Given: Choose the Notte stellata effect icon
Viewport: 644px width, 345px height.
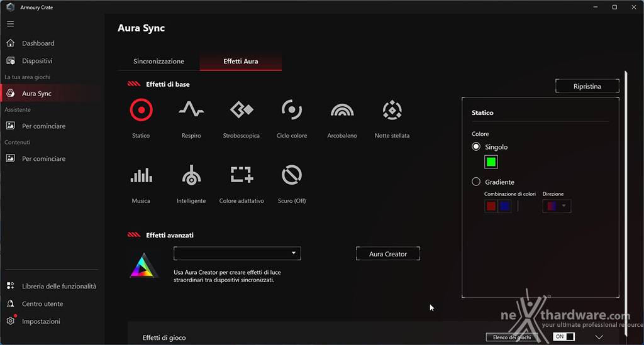Looking at the screenshot, I should 392,110.
